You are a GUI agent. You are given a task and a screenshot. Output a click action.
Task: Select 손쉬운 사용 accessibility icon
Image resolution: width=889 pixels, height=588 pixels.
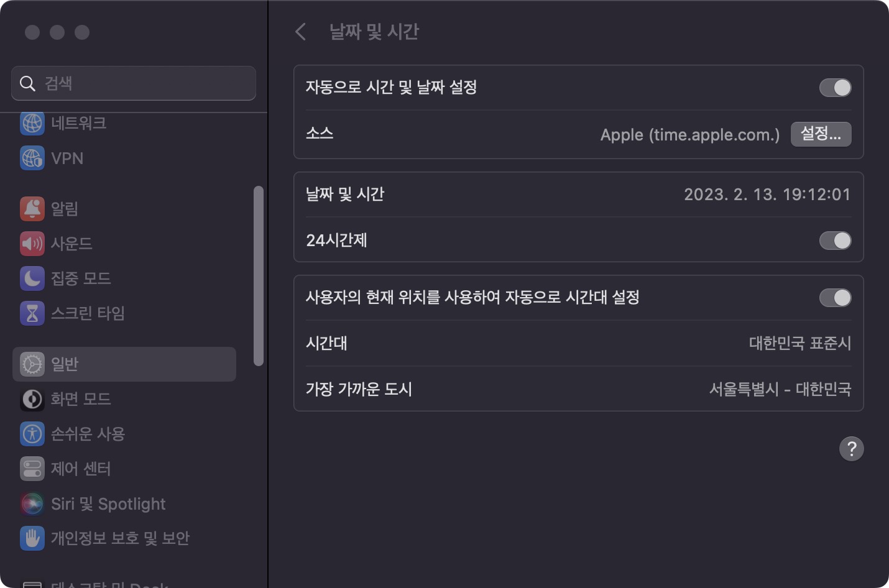coord(32,434)
